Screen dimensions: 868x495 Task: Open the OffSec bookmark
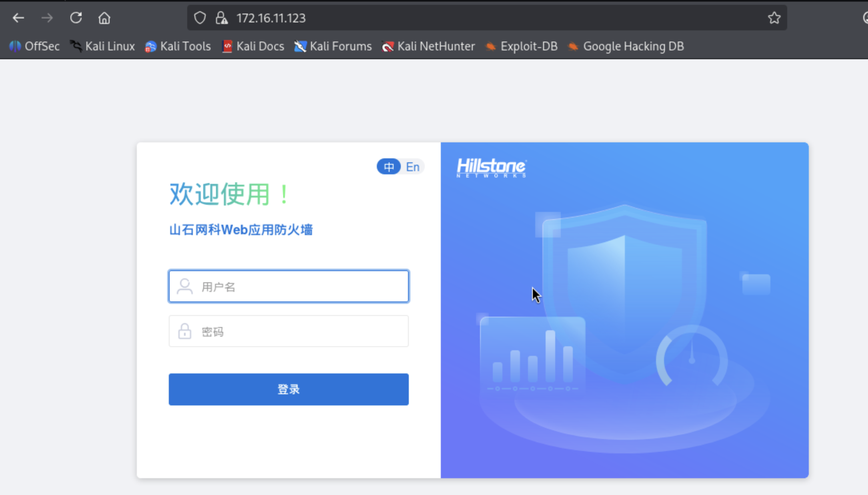tap(34, 46)
